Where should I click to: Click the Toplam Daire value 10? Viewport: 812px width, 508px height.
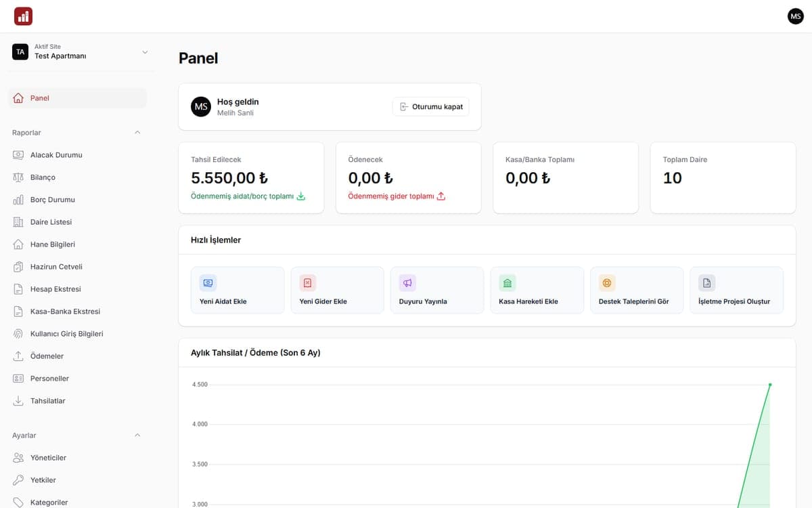(673, 178)
